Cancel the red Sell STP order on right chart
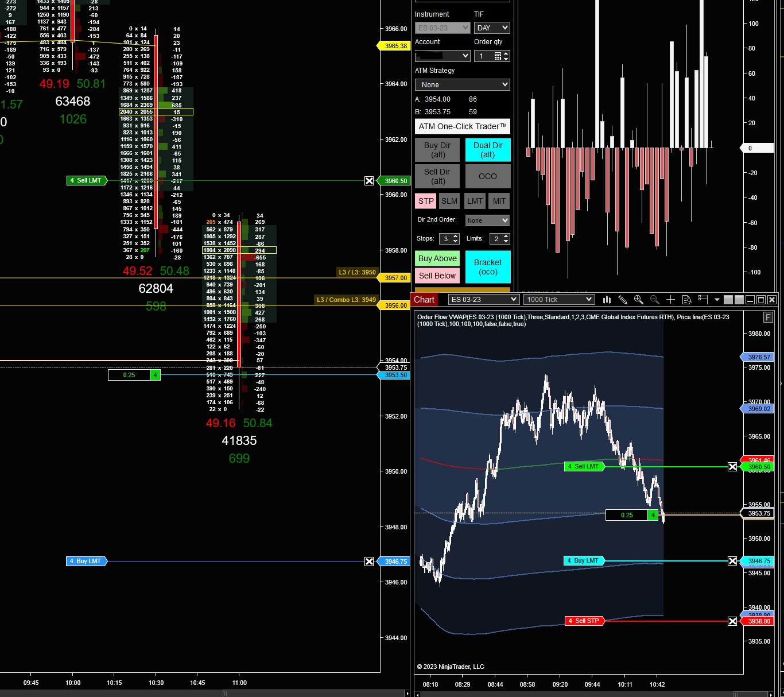Screen dimensions: 784x697 coord(732,621)
